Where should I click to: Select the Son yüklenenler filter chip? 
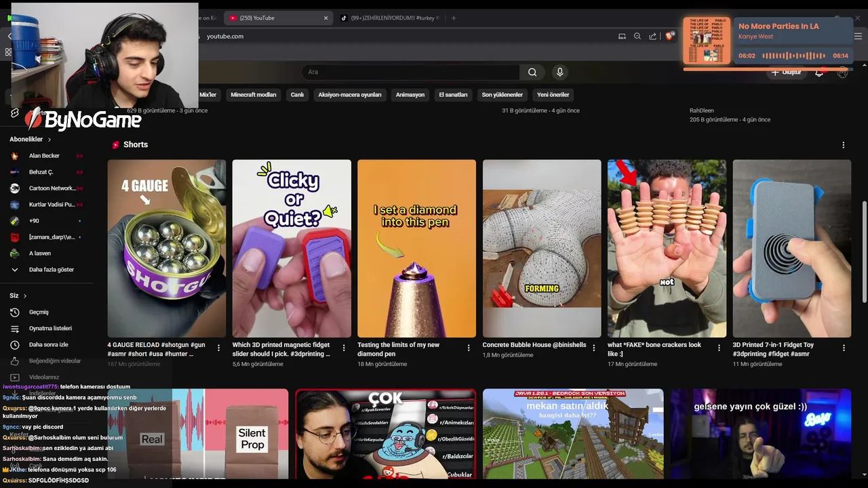pos(502,95)
